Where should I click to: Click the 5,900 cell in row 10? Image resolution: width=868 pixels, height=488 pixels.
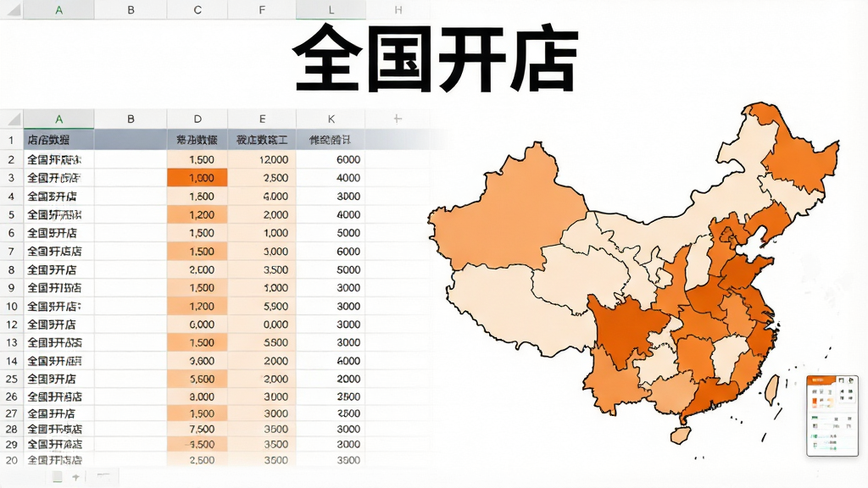tap(262, 306)
